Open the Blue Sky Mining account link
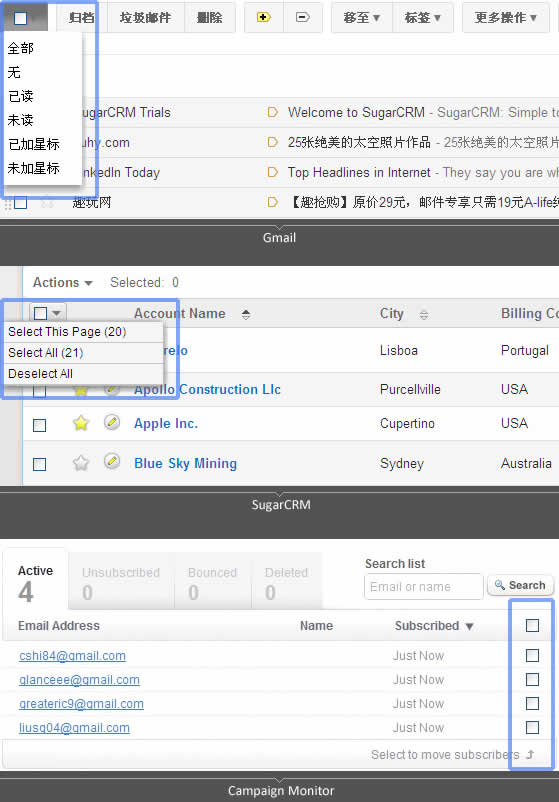Image resolution: width=559 pixels, height=802 pixels. [x=185, y=463]
